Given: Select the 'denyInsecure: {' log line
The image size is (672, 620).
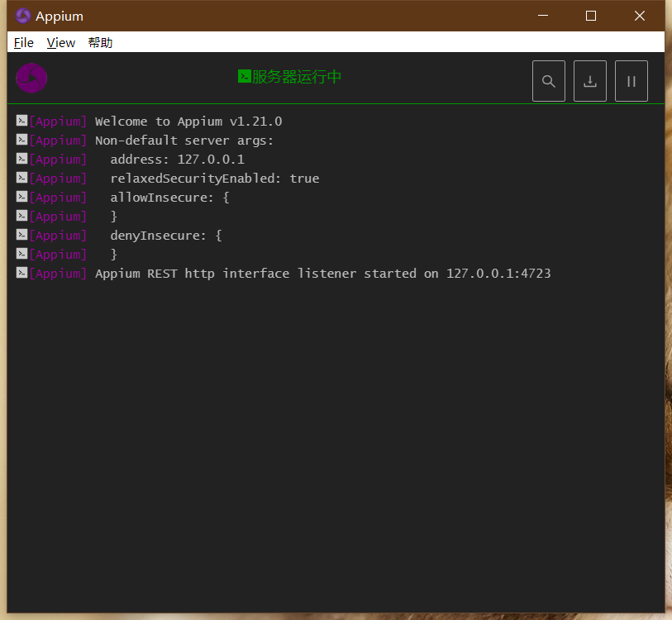Looking at the screenshot, I should pyautogui.click(x=166, y=236).
